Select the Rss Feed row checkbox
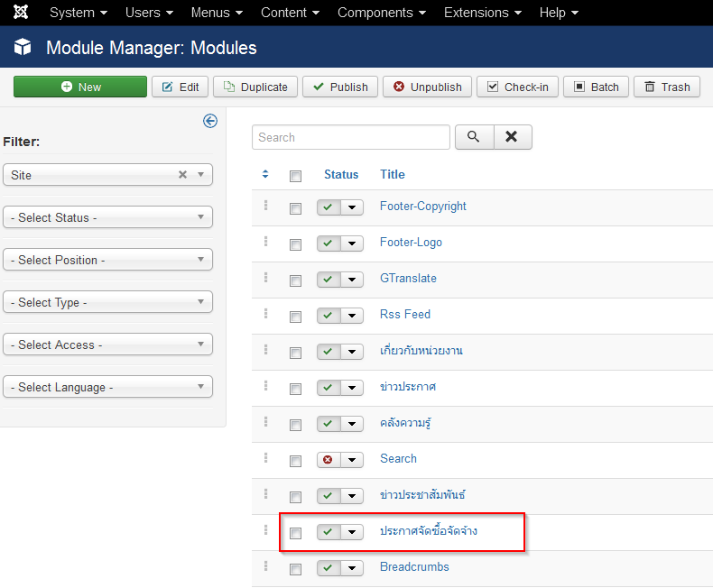Screen dimensions: 713x588 (295, 317)
